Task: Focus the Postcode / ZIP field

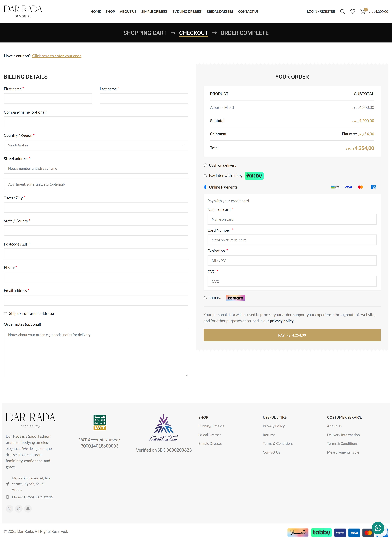Action: point(96,254)
